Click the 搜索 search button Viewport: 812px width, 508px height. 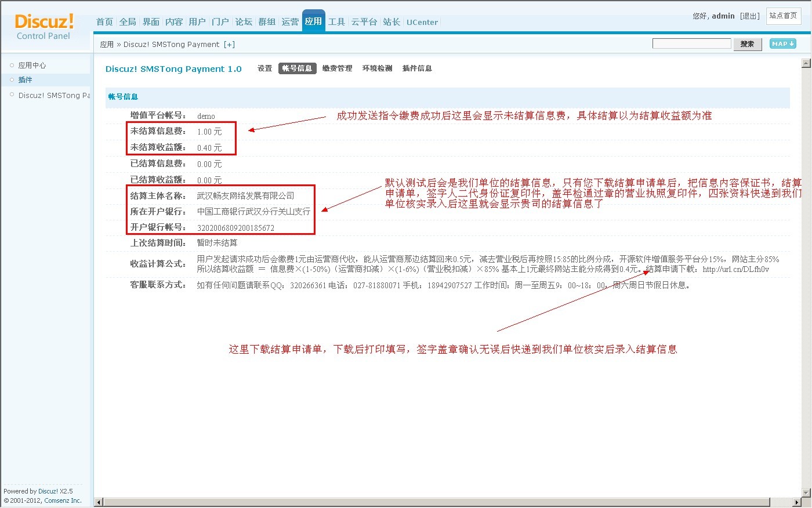pyautogui.click(x=748, y=43)
